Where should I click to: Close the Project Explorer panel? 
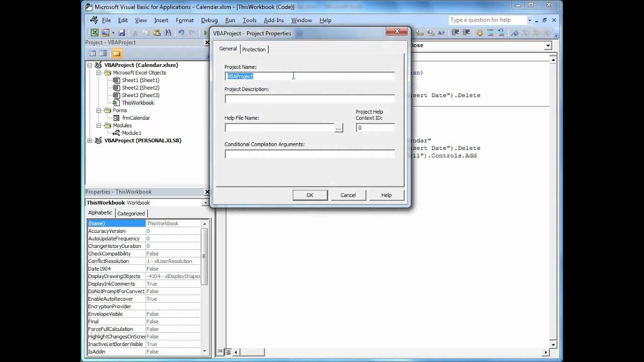207,43
